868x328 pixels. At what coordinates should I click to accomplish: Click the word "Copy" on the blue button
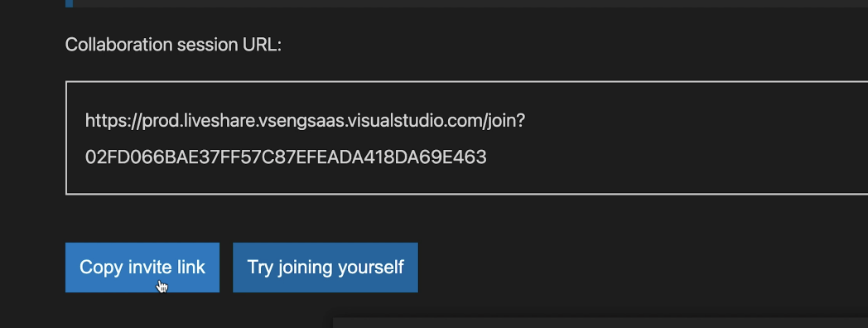(101, 268)
